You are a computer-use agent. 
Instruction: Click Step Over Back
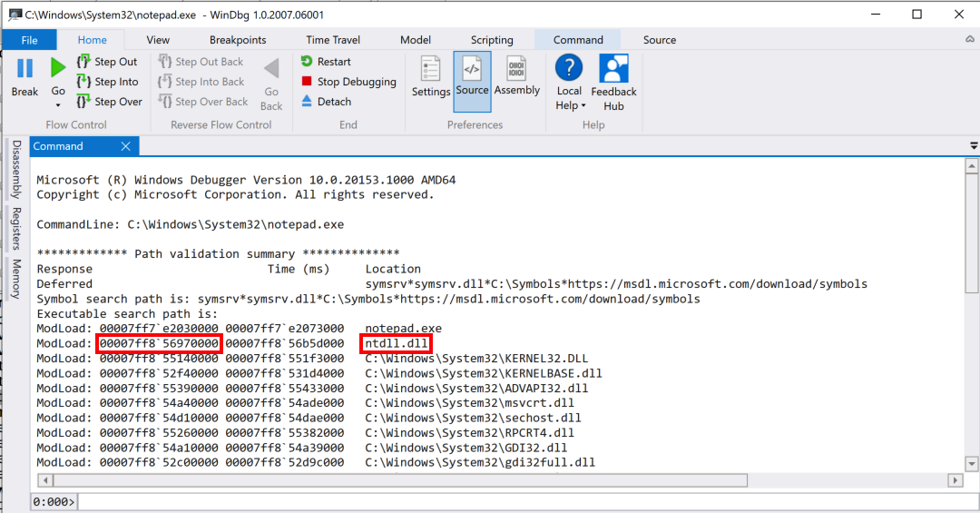(x=203, y=102)
